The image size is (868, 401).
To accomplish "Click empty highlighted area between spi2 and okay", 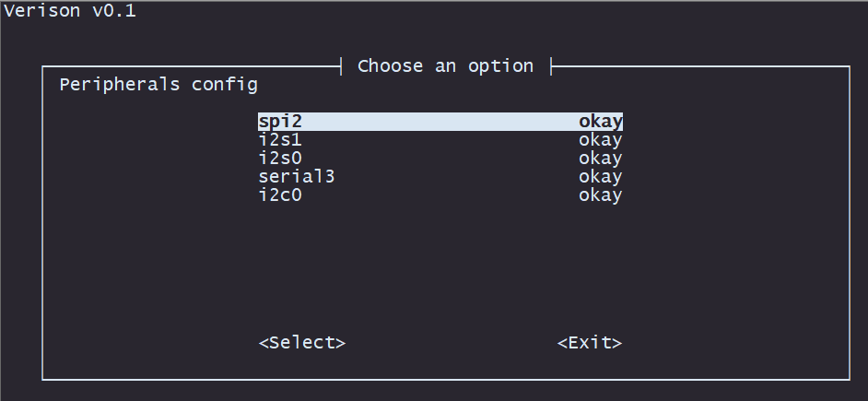I will [x=440, y=122].
